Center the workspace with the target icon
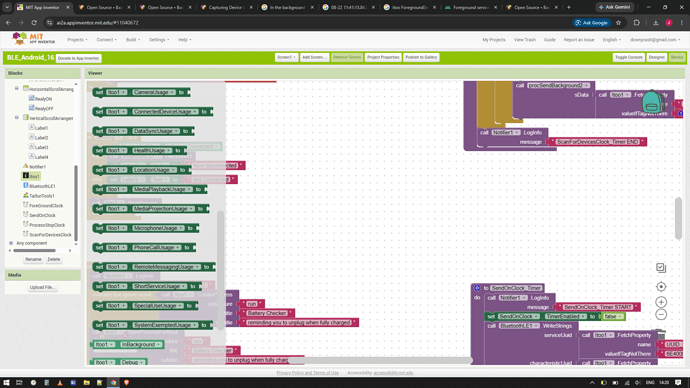This screenshot has height=388, width=690. tap(661, 287)
